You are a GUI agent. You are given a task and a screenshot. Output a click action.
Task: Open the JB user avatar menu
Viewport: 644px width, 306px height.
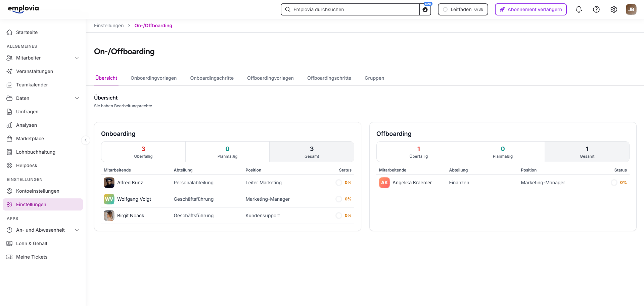(x=631, y=9)
